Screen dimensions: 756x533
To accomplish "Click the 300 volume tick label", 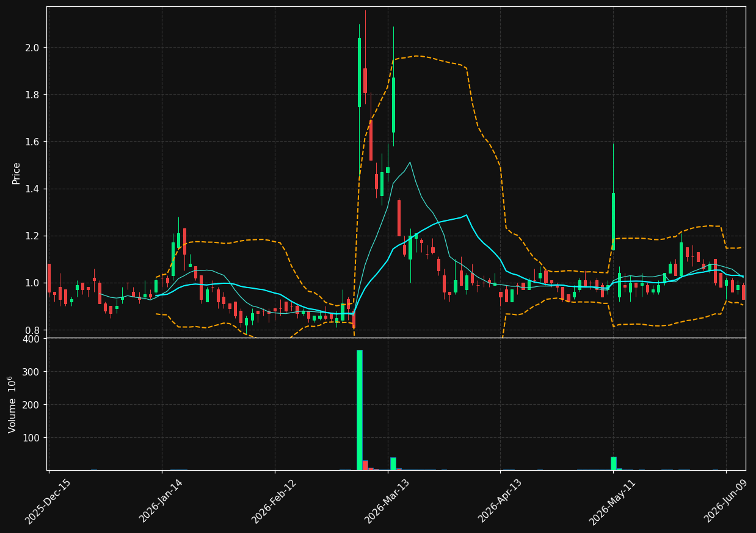I will [x=31, y=372].
